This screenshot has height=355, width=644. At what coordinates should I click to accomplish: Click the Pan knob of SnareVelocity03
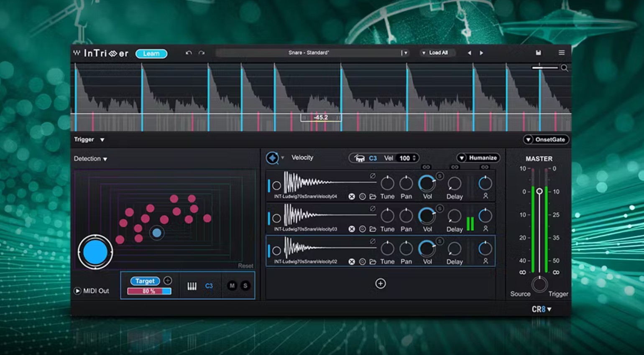click(x=406, y=216)
